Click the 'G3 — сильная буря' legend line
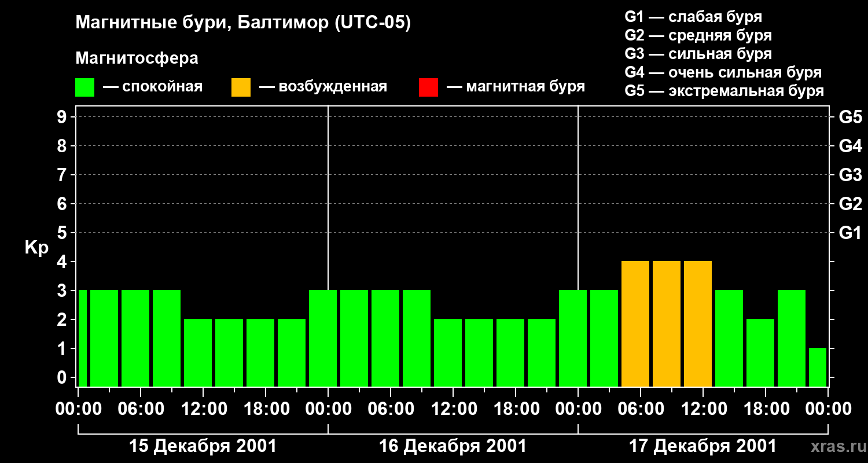This screenshot has height=463, width=868. (x=698, y=54)
